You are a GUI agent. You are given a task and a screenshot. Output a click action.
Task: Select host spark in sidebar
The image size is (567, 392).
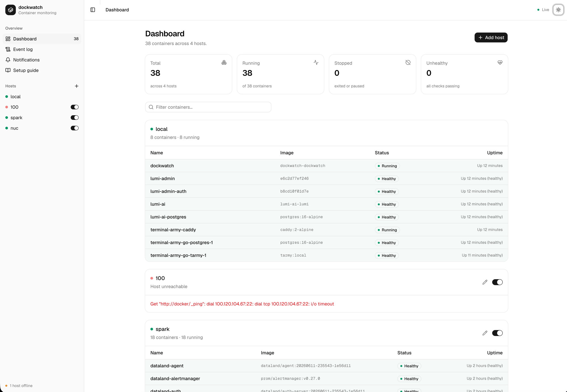click(x=16, y=118)
